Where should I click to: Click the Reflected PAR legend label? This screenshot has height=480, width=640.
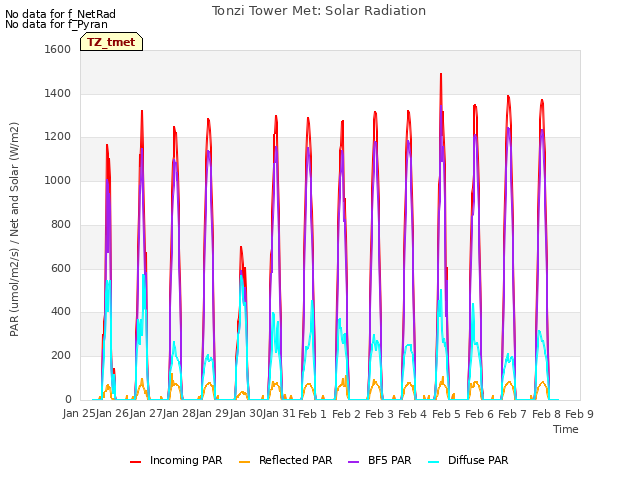point(296,460)
